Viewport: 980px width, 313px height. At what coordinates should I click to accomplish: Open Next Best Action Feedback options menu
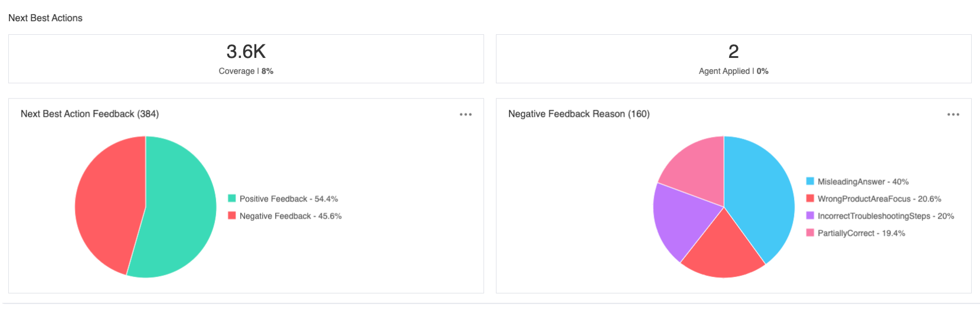[466, 115]
